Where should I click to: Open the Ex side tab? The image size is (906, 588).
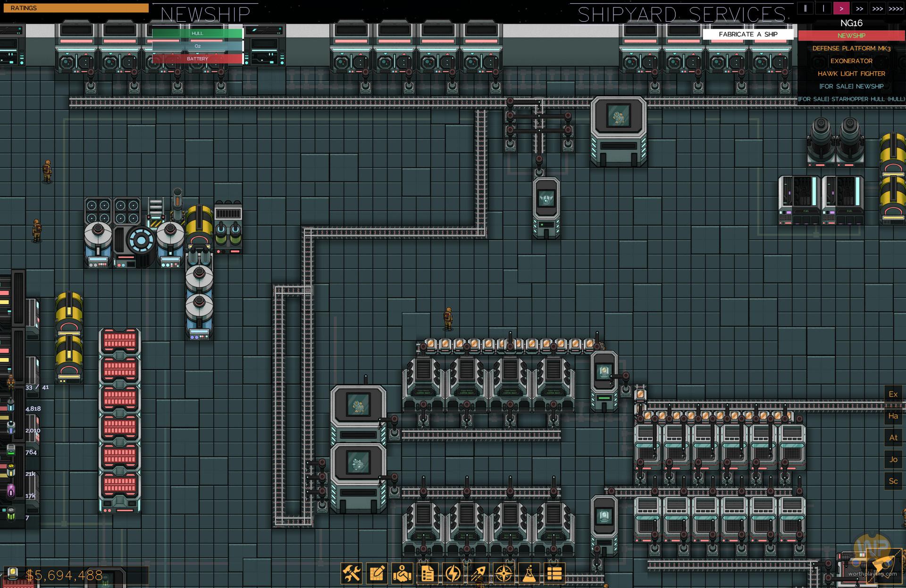[893, 394]
